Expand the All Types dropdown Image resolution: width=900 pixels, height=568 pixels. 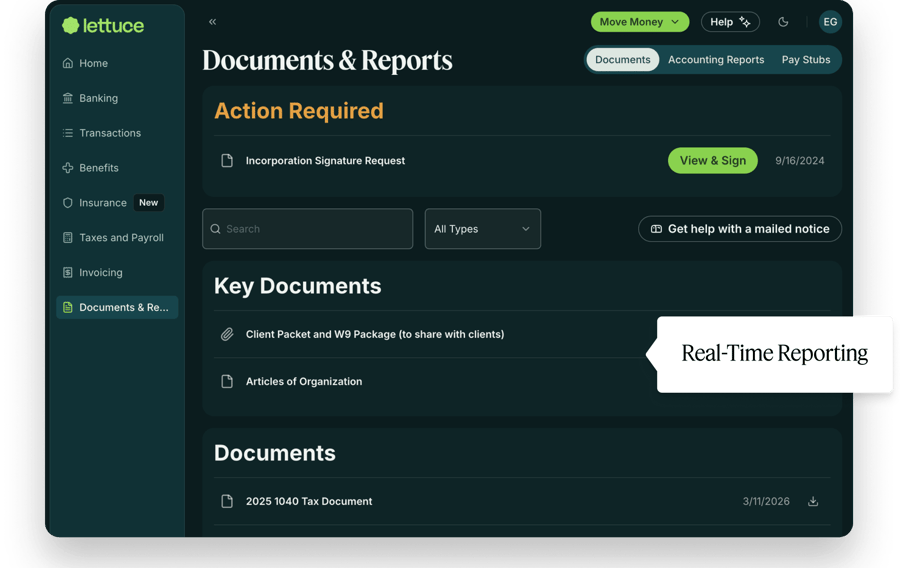tap(483, 229)
